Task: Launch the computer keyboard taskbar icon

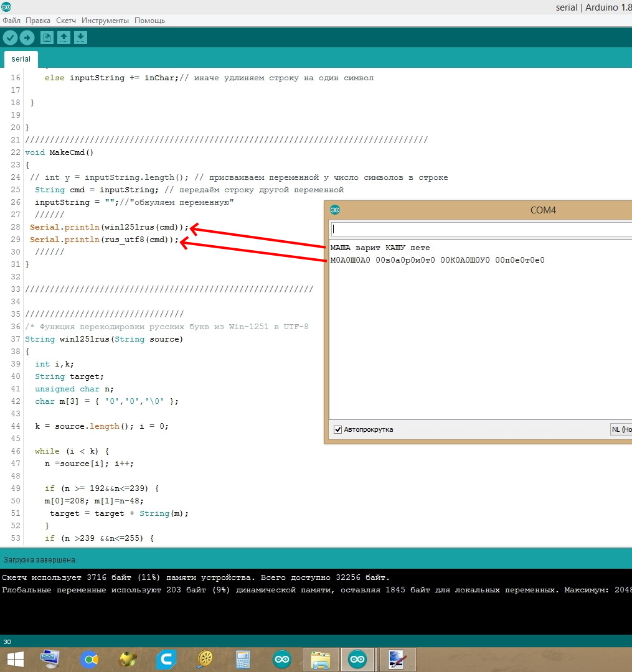Action: coord(50,659)
